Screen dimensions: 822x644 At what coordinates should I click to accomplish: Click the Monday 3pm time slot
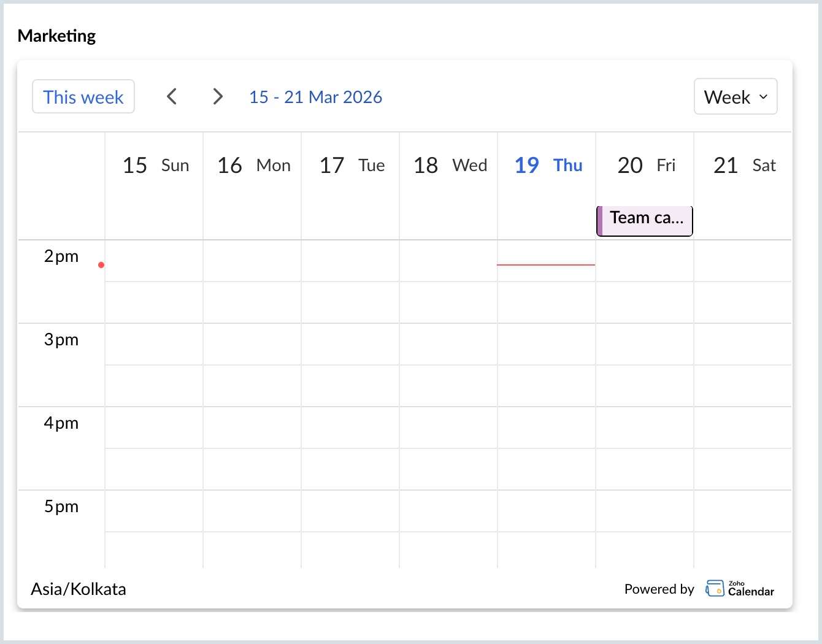point(252,344)
